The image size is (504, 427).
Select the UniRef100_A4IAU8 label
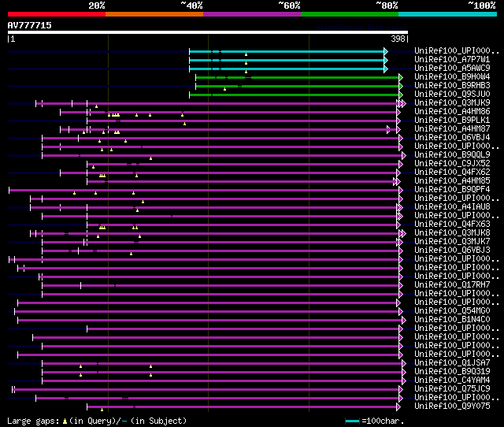pyautogui.click(x=452, y=207)
